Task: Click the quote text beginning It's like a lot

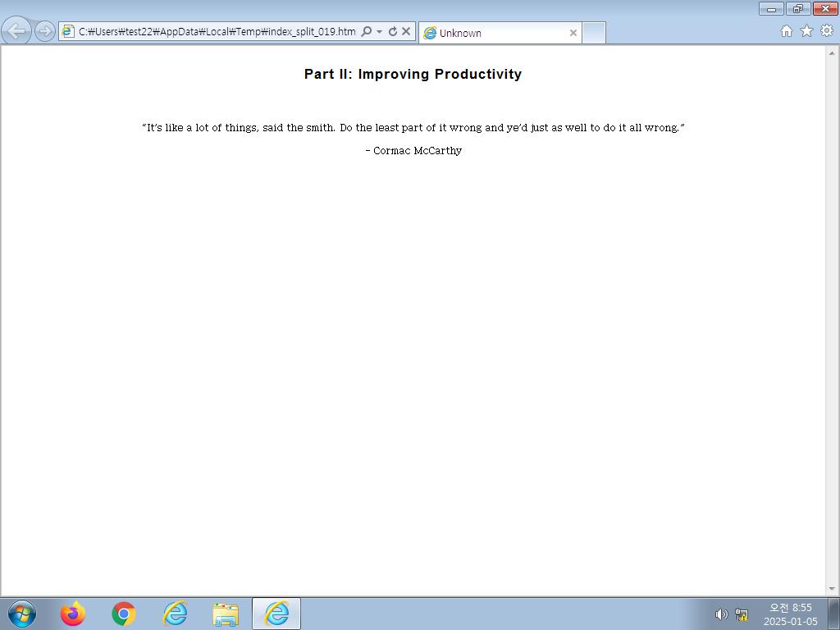Action: (413, 127)
